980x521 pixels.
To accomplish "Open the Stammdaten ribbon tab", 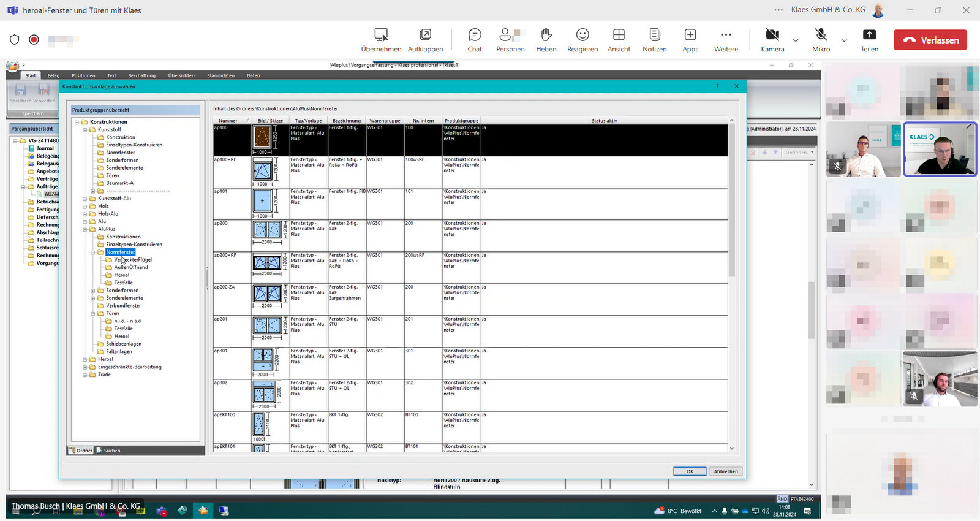I will point(221,75).
